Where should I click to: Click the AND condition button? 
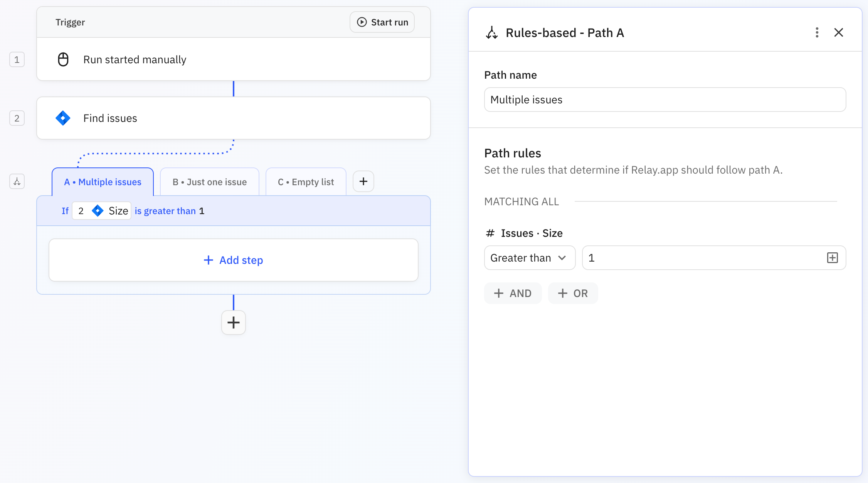click(x=513, y=293)
